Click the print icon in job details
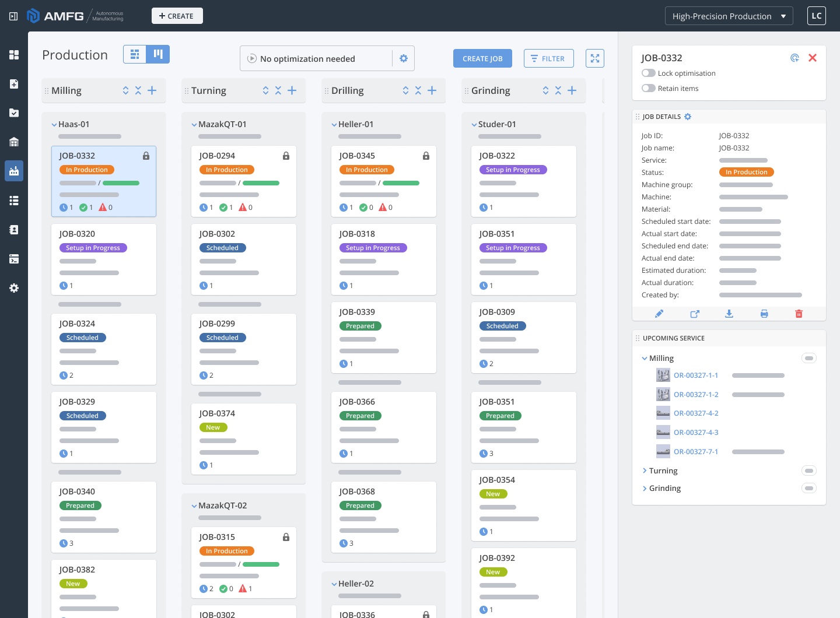The width and height of the screenshot is (840, 618). [764, 314]
